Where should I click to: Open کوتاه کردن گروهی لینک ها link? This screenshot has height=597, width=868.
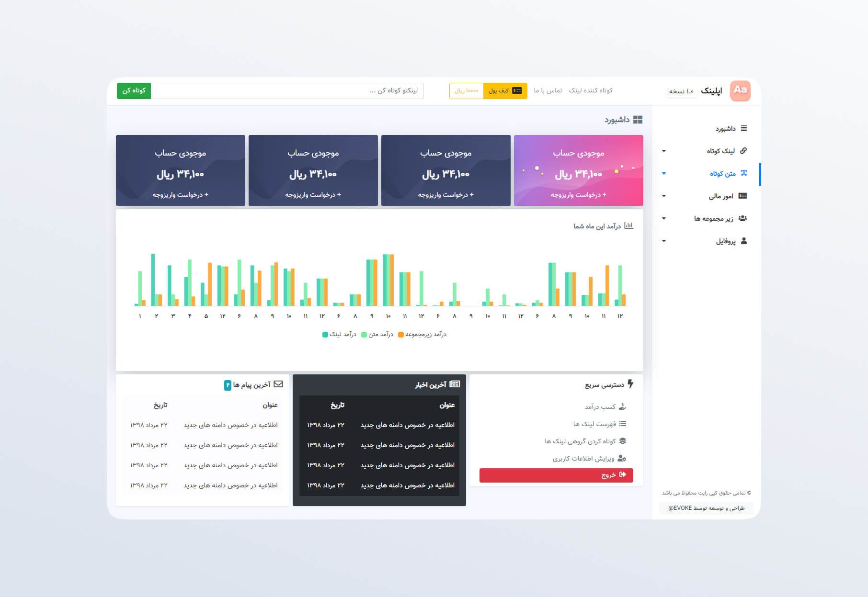click(580, 441)
